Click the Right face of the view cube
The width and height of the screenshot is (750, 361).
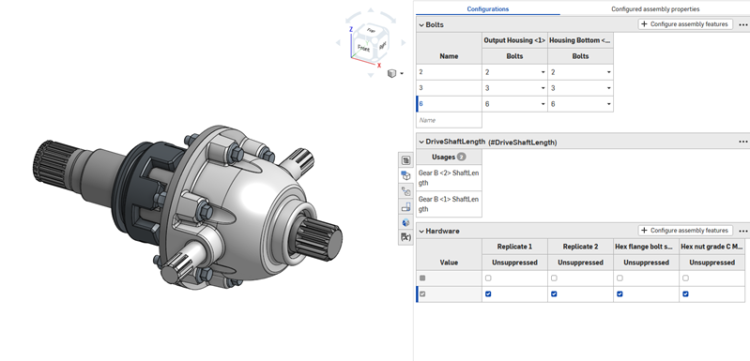click(382, 45)
